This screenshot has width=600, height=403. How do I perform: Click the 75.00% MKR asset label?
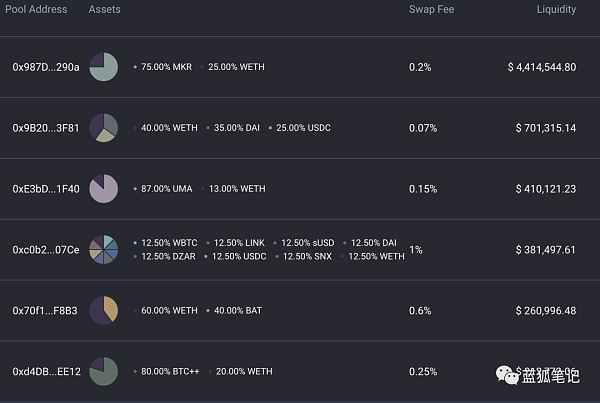165,67
